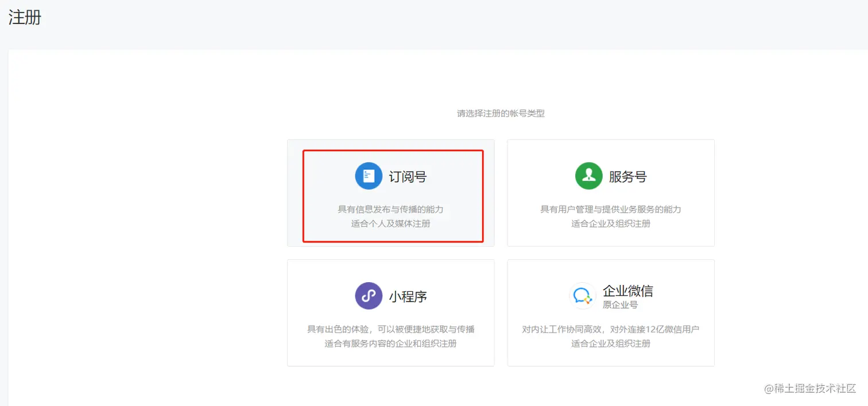Click 适合企业及组织注册 text under 企业微信
The height and width of the screenshot is (406, 868).
click(611, 343)
